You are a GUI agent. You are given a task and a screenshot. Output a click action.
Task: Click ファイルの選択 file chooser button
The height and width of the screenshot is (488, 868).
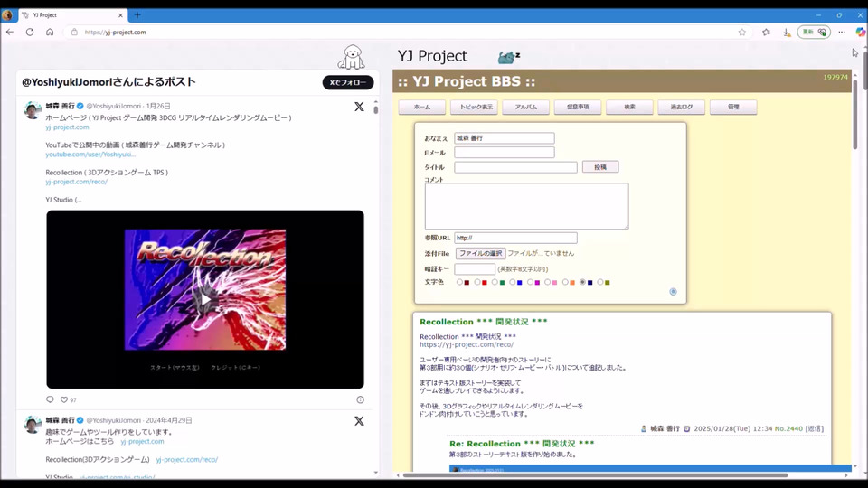pyautogui.click(x=480, y=253)
